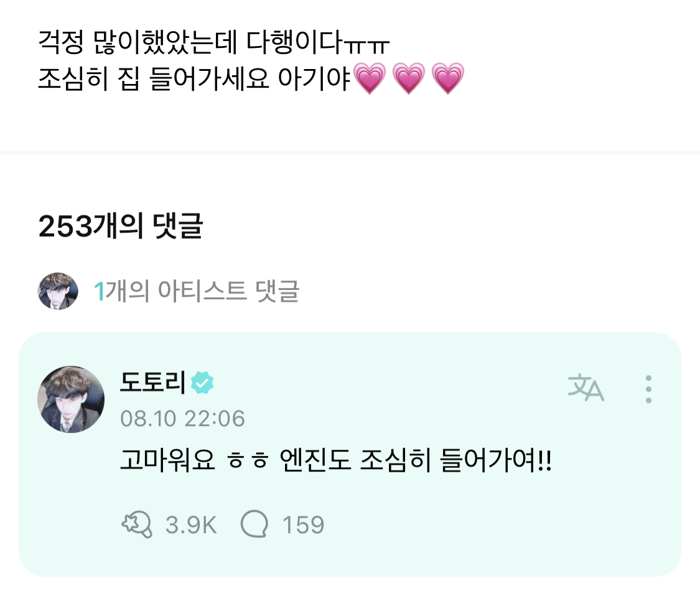The height and width of the screenshot is (591, 700).
Task: Tap the first pink heart emoji
Action: [370, 80]
